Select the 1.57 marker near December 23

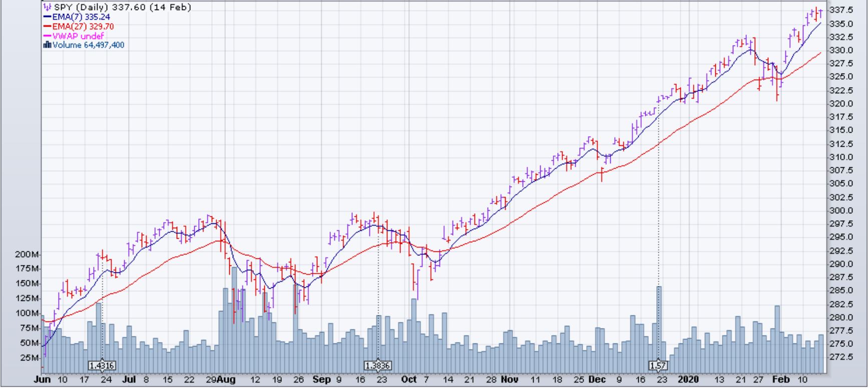[x=658, y=366]
